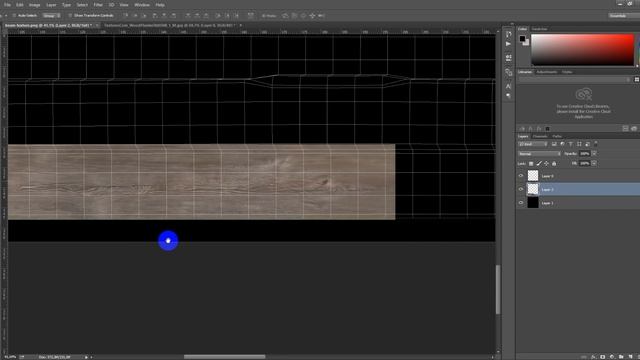Open status bar document info arrow
The width and height of the screenshot is (640, 360).
[86, 357]
